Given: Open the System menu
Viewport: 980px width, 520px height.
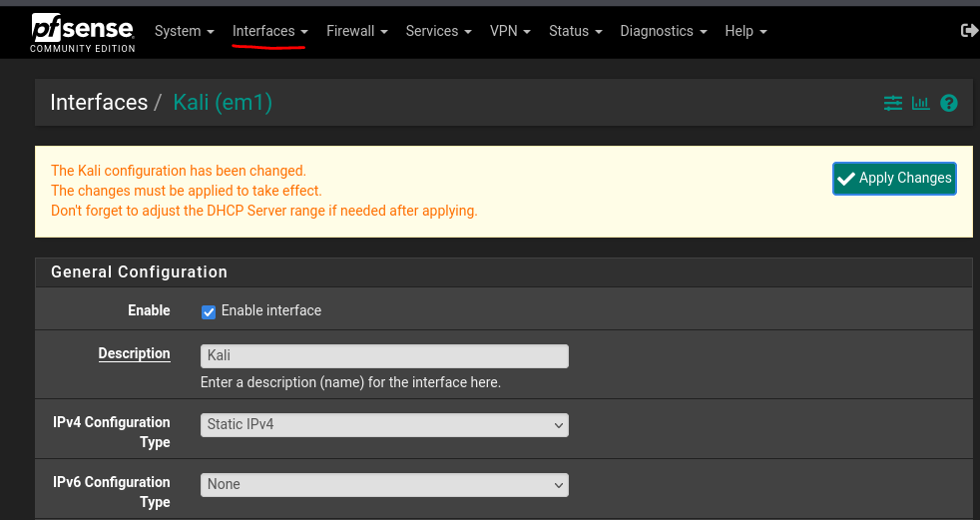Looking at the screenshot, I should coord(184,31).
